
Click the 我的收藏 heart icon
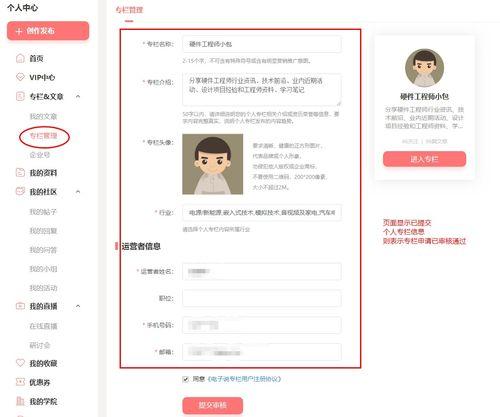pyautogui.click(x=20, y=363)
